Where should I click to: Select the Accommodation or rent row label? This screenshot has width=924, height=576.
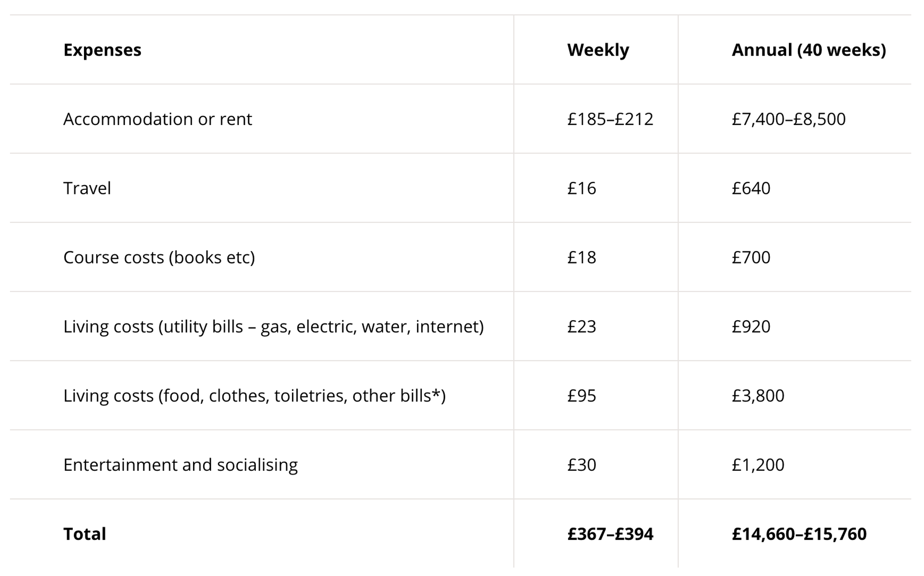tap(157, 119)
